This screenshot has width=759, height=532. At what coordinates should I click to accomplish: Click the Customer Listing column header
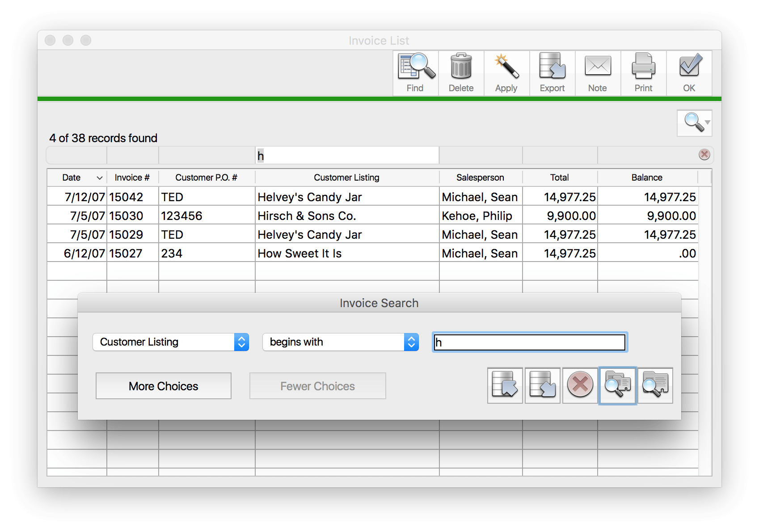click(347, 177)
